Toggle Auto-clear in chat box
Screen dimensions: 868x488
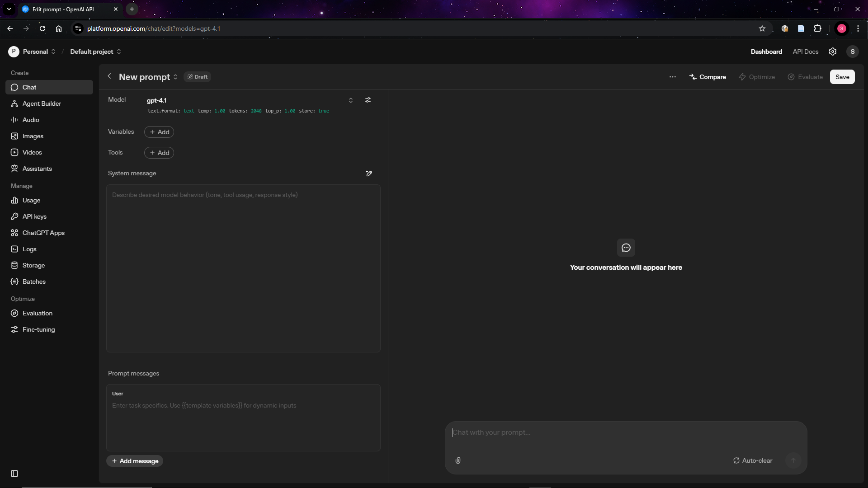(753, 460)
